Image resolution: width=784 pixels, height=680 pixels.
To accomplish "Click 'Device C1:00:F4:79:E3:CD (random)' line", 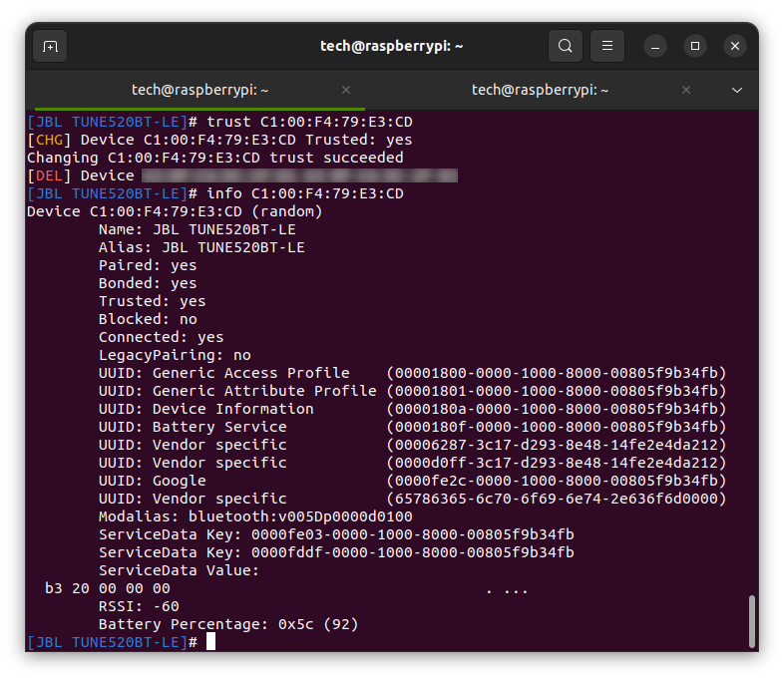I will tap(175, 211).
